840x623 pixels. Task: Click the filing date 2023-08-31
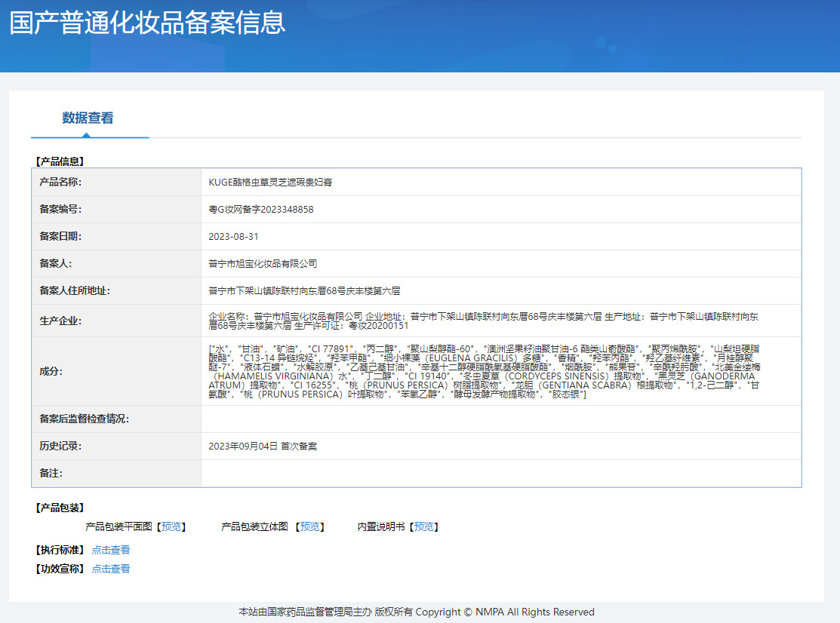(x=233, y=237)
